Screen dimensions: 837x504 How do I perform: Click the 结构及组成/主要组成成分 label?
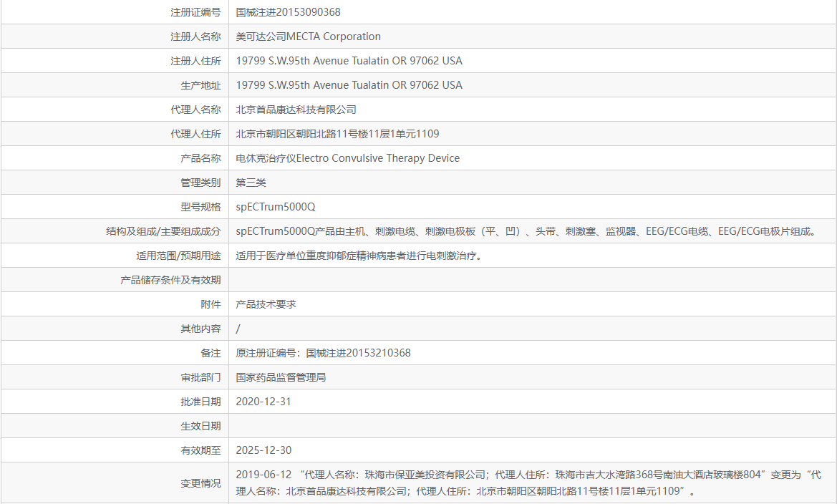[163, 231]
